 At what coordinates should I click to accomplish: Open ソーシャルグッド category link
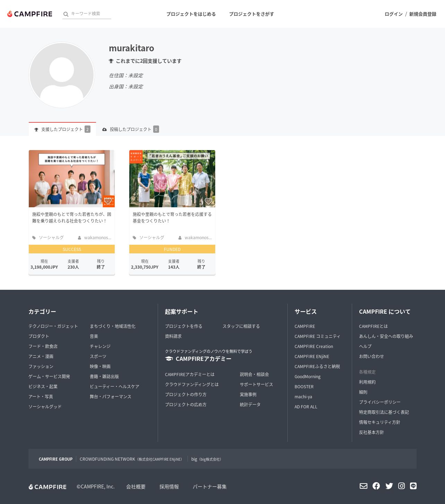coord(45,407)
